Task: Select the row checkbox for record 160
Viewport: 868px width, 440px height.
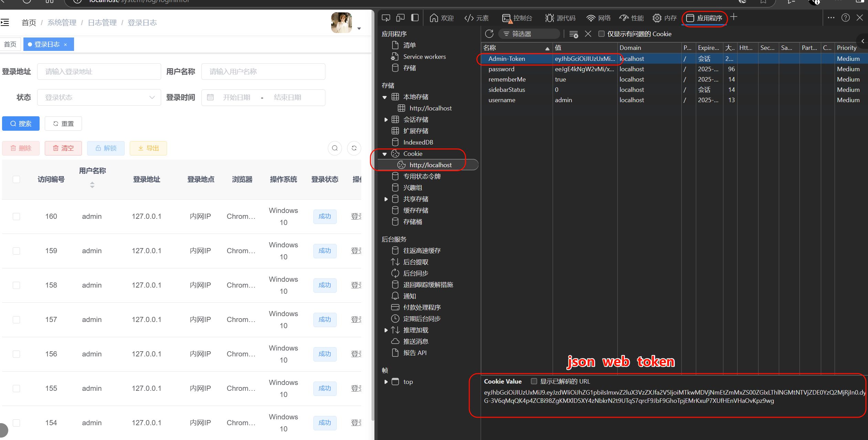Action: [16, 216]
